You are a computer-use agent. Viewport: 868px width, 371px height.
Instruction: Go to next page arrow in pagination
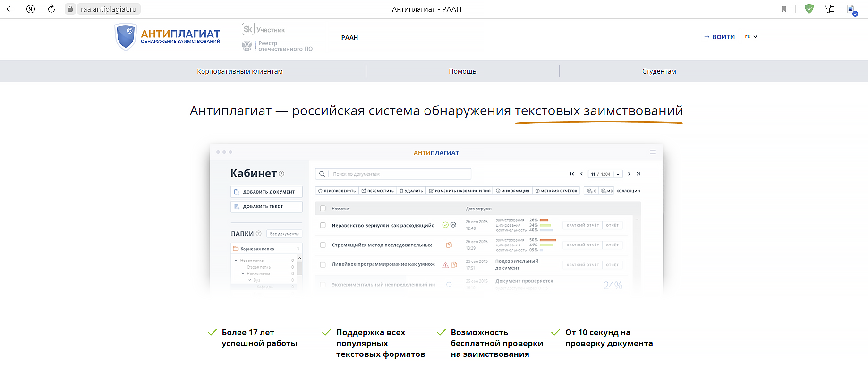[629, 174]
